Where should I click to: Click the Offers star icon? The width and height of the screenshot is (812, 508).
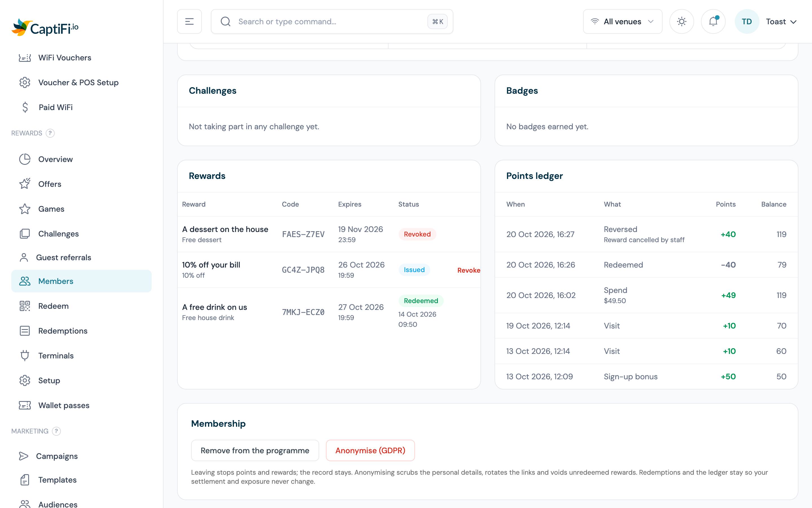25,184
